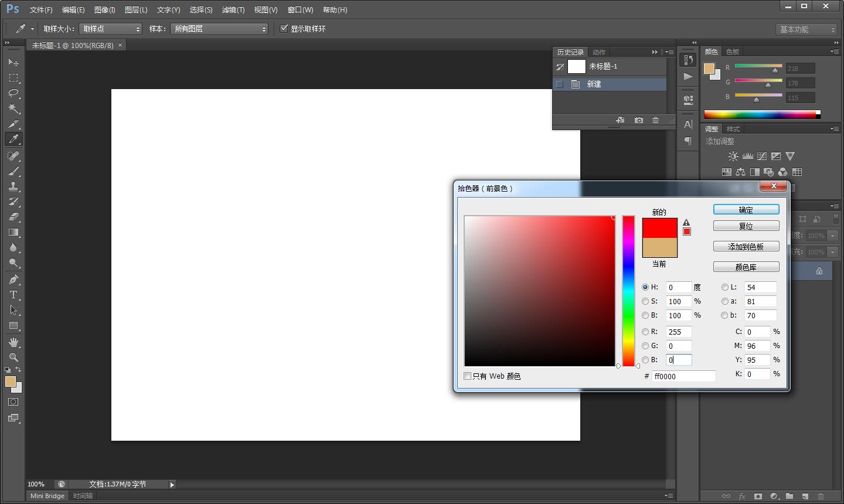844x504 pixels.
Task: Open 图像(I) menu
Action: coord(105,10)
